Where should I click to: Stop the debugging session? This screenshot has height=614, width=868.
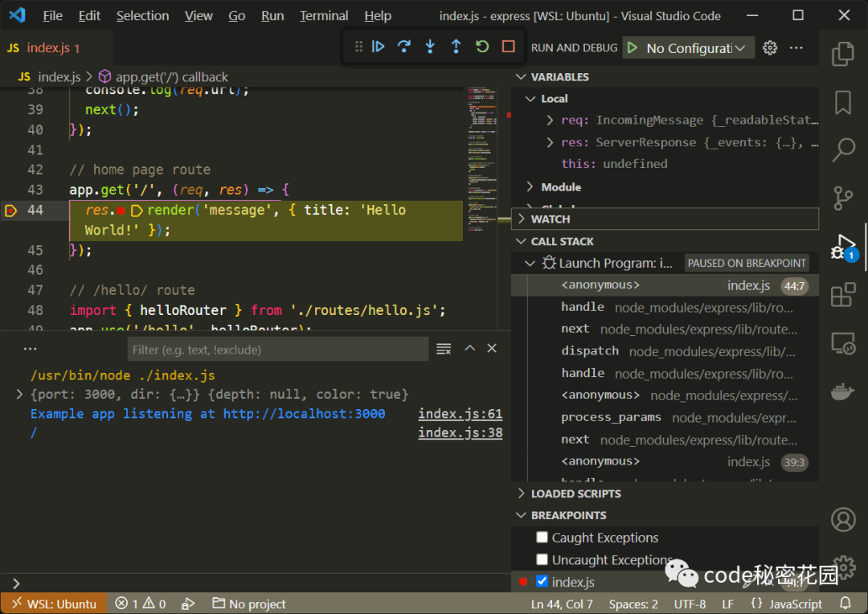(x=508, y=47)
